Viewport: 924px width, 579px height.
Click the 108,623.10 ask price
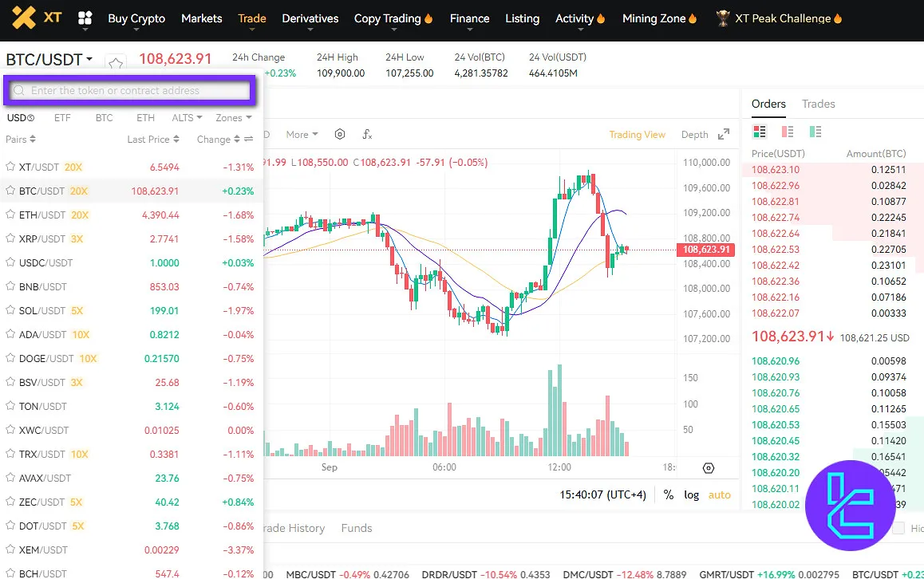tap(776, 170)
